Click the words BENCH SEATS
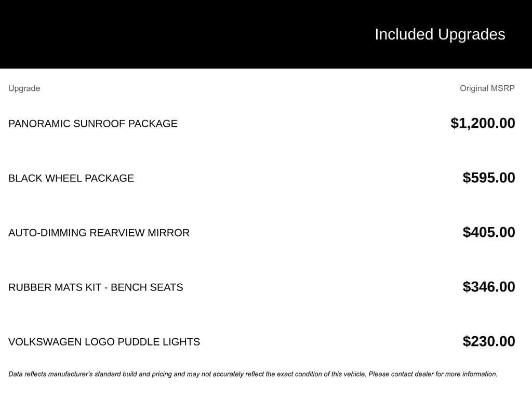 (147, 287)
